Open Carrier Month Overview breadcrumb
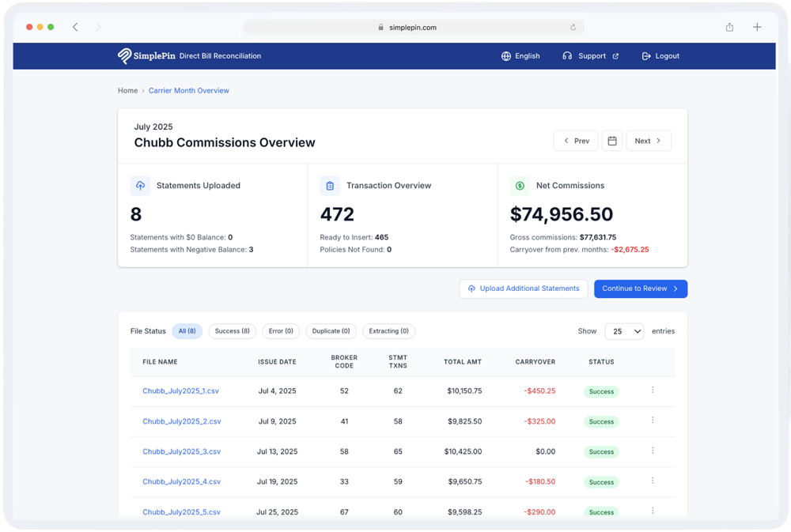The height and width of the screenshot is (532, 791). tap(189, 91)
